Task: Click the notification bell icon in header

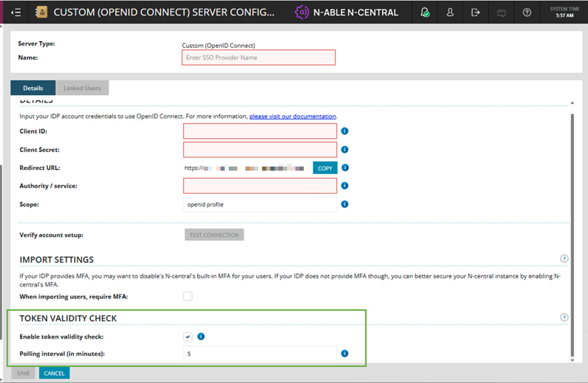Action: pos(425,12)
